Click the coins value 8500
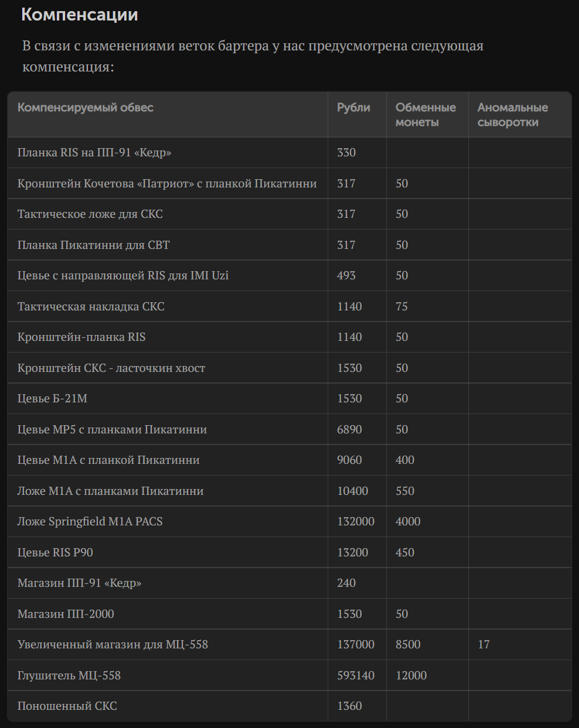The height and width of the screenshot is (728, 579). pos(408,645)
